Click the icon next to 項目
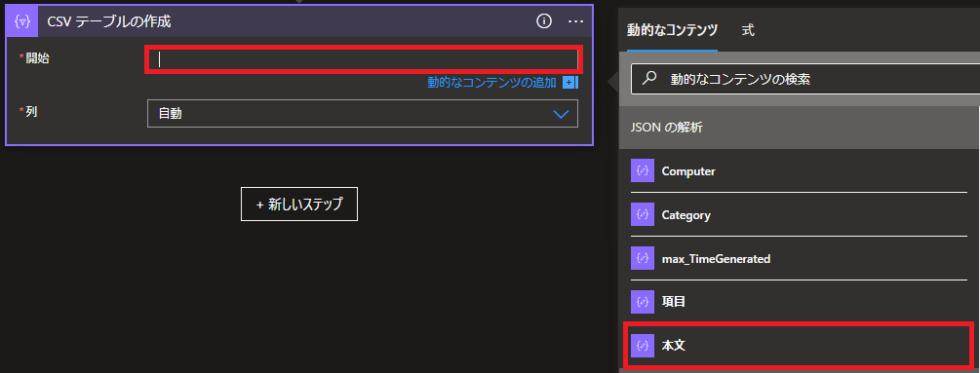 [x=642, y=301]
